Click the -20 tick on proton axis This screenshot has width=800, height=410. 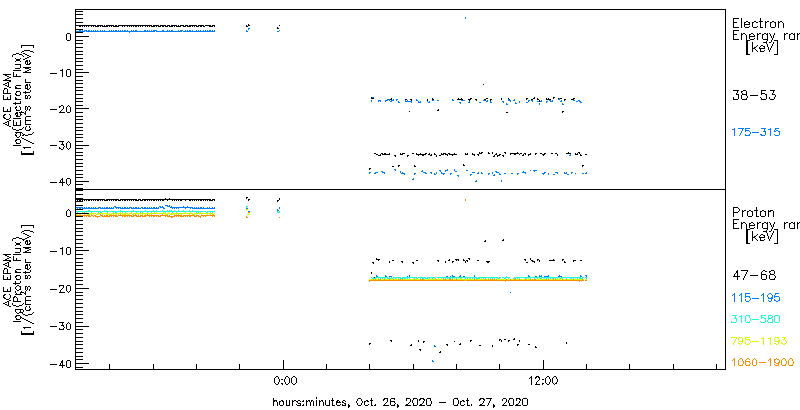click(x=62, y=288)
